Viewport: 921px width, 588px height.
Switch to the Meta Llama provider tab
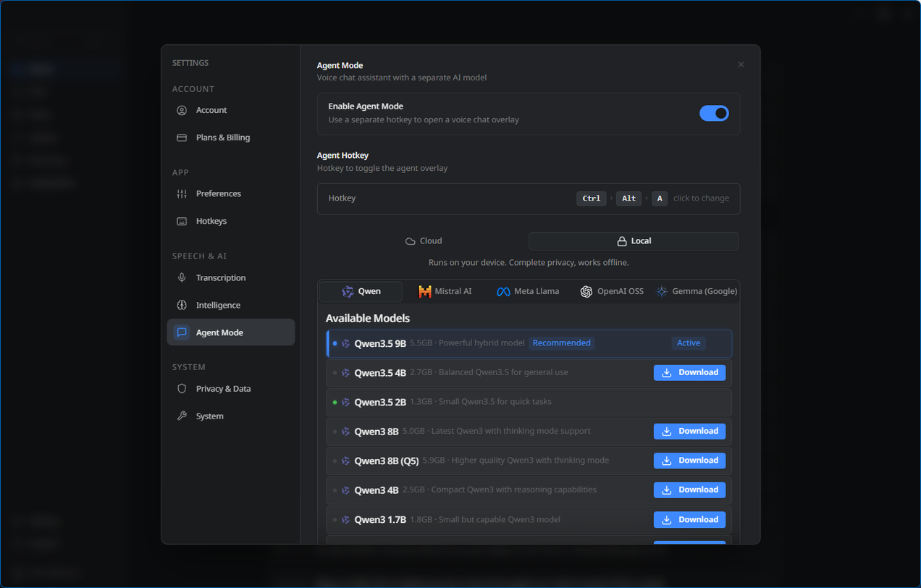527,291
